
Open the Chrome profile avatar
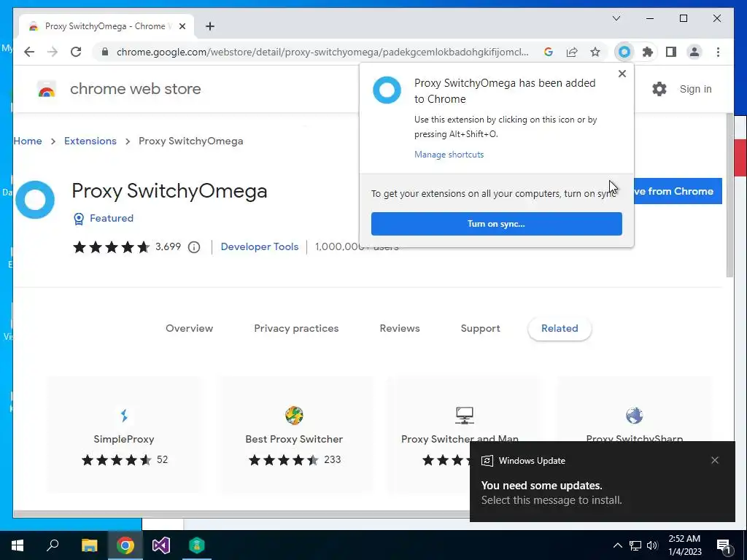coord(694,52)
